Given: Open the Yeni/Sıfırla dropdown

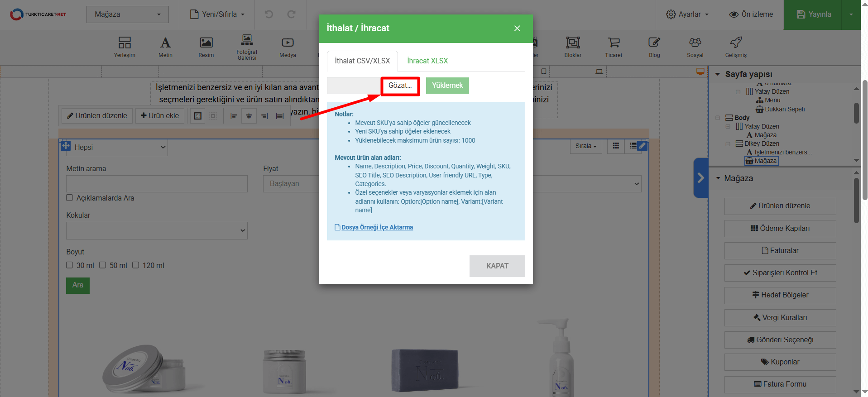Looking at the screenshot, I should tap(217, 14).
